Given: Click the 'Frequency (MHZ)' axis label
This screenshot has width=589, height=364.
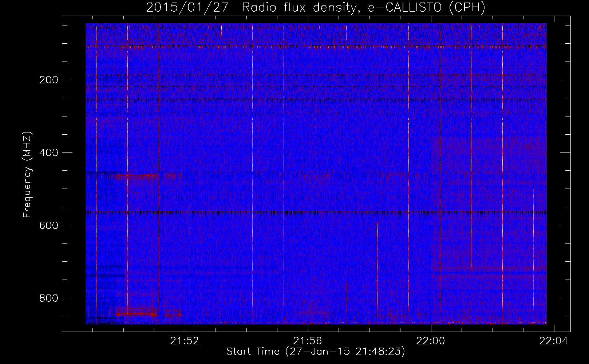Looking at the screenshot, I should coord(27,175).
